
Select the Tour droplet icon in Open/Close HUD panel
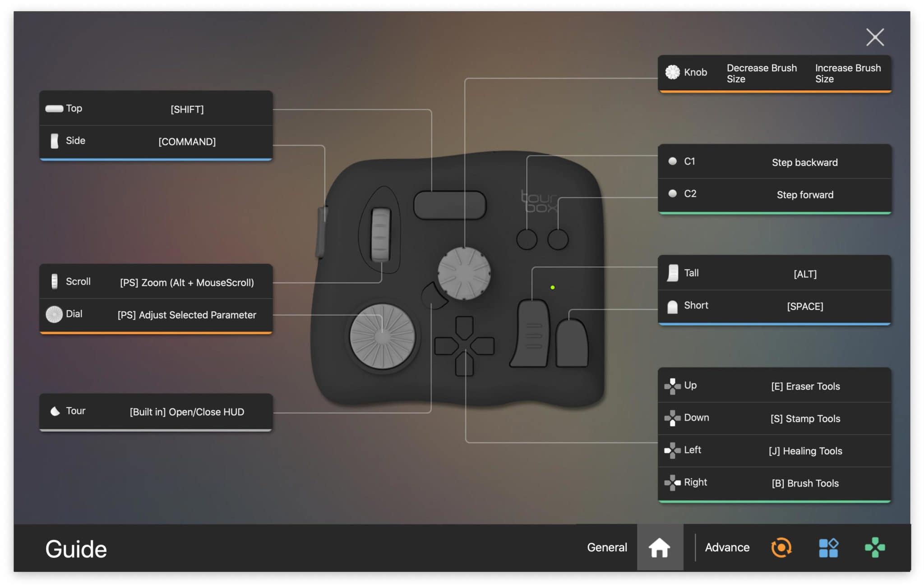[55, 411]
